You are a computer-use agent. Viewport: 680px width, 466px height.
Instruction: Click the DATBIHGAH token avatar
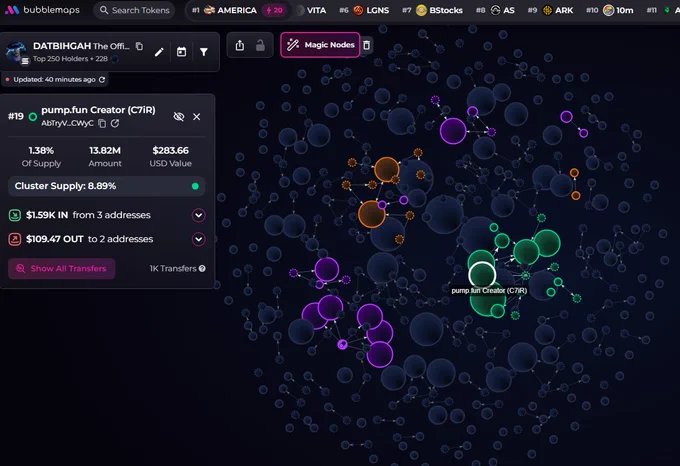pos(16,52)
